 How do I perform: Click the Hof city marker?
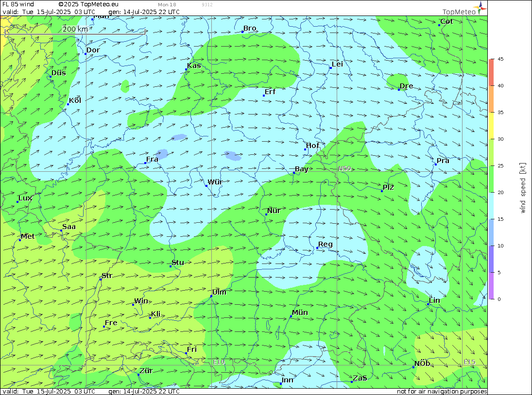coord(305,149)
